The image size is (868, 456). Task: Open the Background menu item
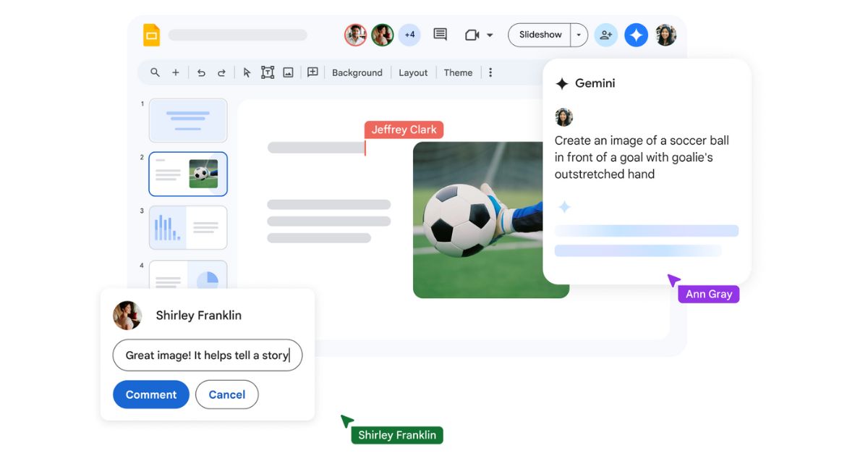tap(357, 72)
